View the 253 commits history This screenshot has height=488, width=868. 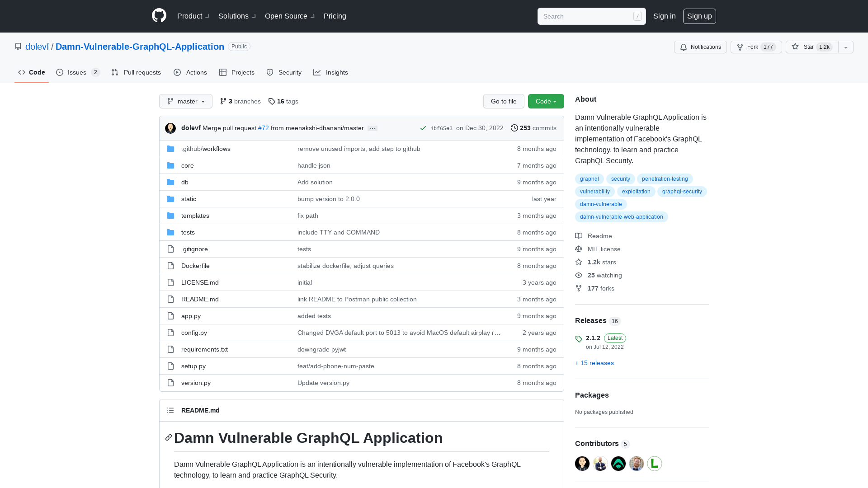(533, 128)
